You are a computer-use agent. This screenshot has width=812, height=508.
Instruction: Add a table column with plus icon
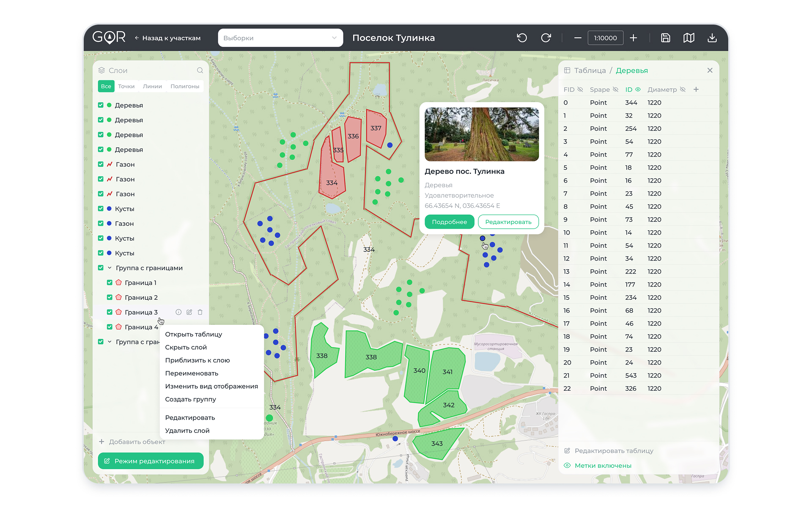(x=696, y=89)
